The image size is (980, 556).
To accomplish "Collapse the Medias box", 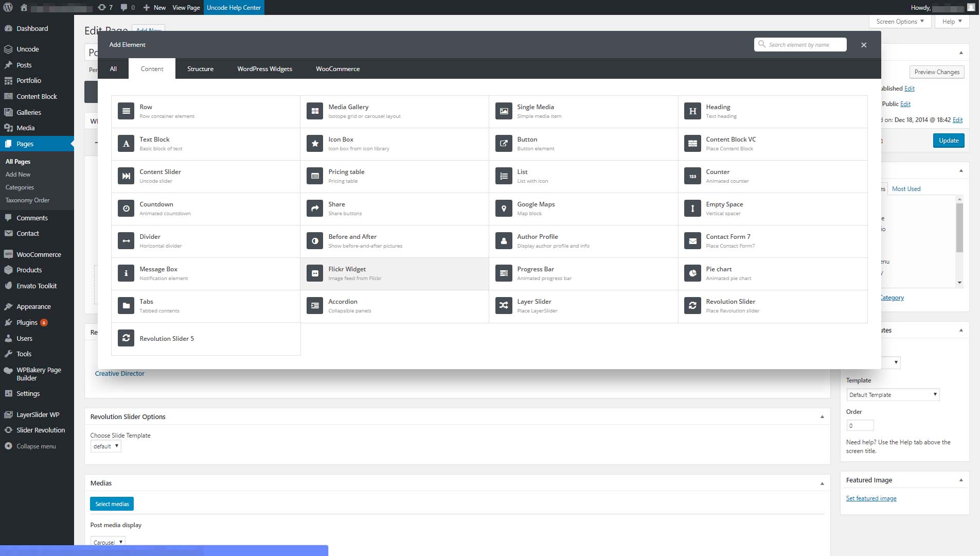I will click(x=822, y=483).
